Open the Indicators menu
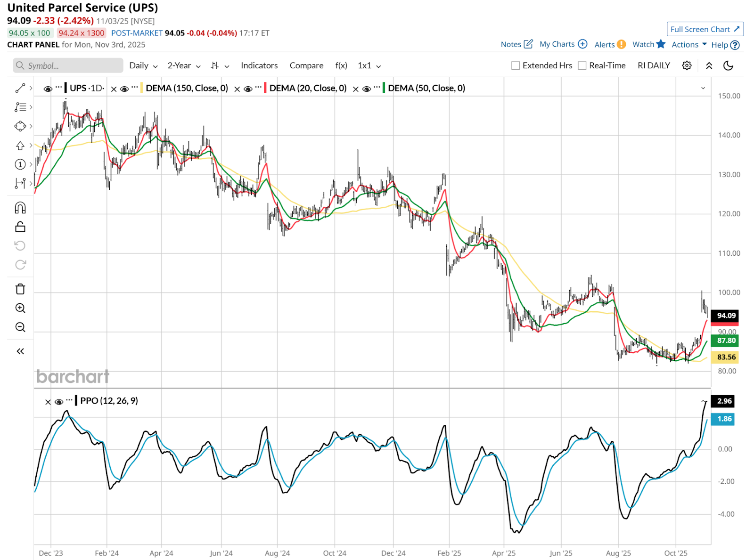Viewport: 754px width, 560px height. click(259, 65)
